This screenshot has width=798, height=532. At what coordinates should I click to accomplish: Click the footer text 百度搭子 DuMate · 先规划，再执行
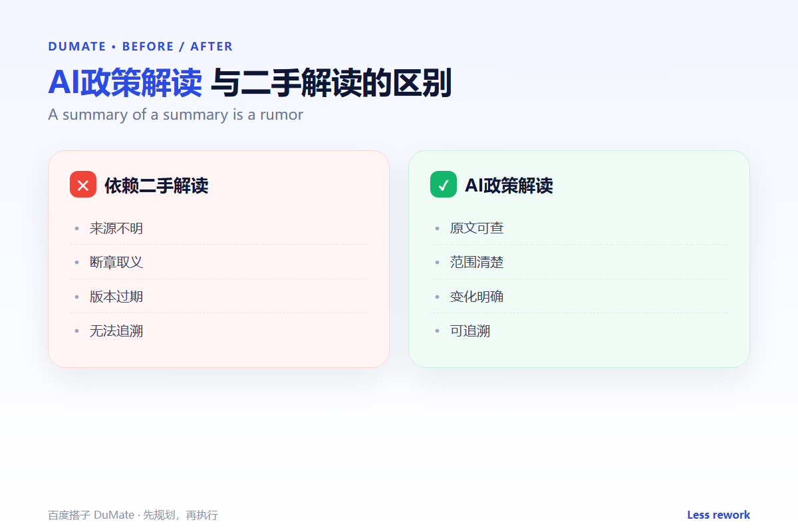point(133,515)
